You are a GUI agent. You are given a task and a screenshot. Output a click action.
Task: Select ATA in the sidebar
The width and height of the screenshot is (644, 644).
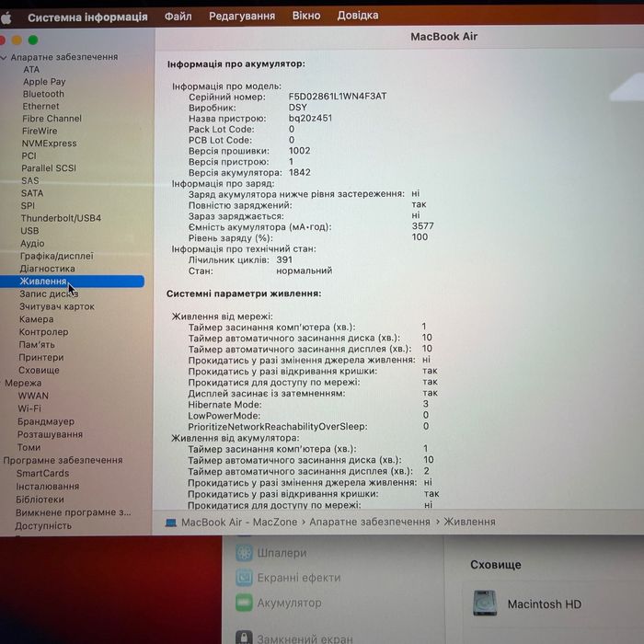(31, 69)
